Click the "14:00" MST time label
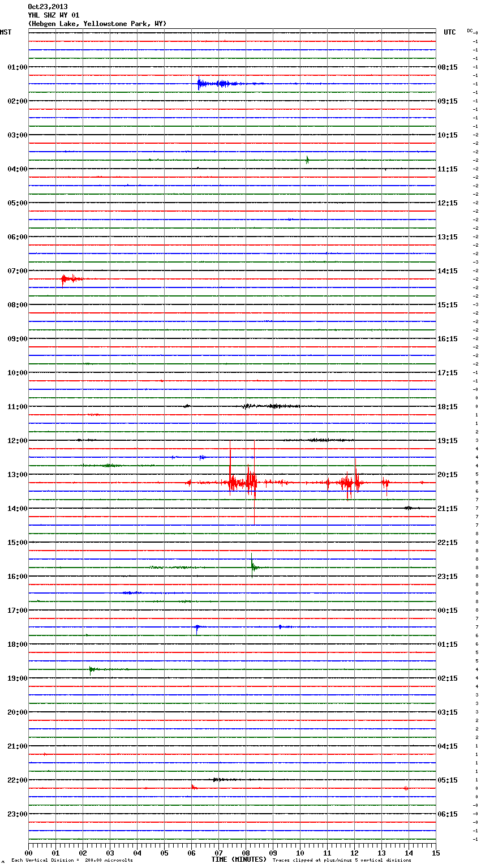Image resolution: width=481 pixels, height=868 pixels. pos(18,509)
